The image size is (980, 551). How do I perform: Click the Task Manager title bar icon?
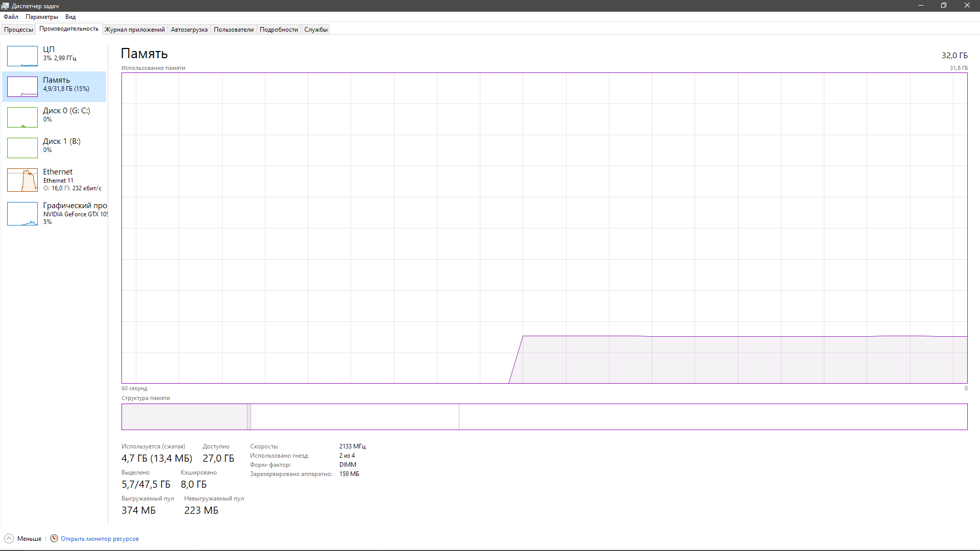point(5,6)
